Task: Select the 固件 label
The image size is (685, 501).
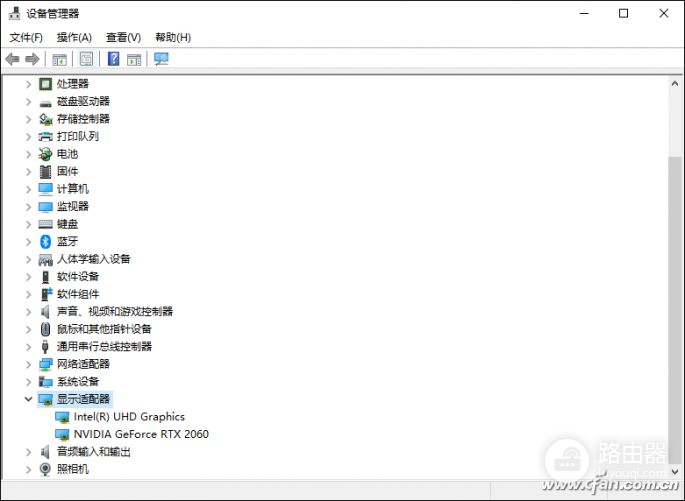Action: click(x=67, y=171)
